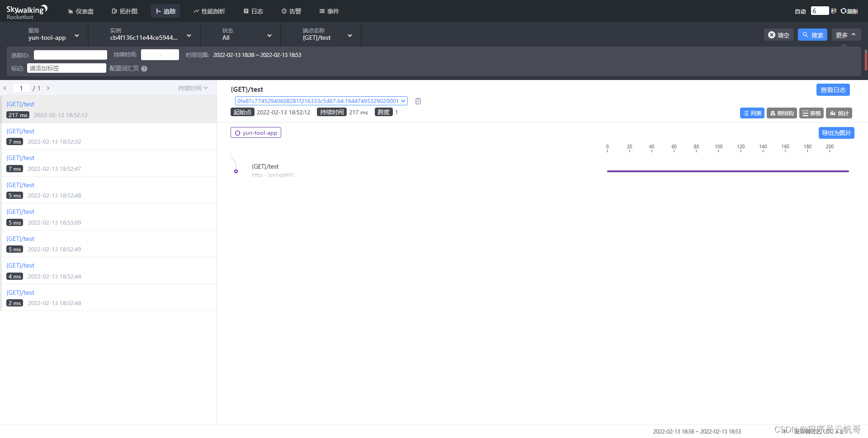Screen dimensions: 868x438
Task: Click the 200 tick on the time axis
Action: point(830,148)
